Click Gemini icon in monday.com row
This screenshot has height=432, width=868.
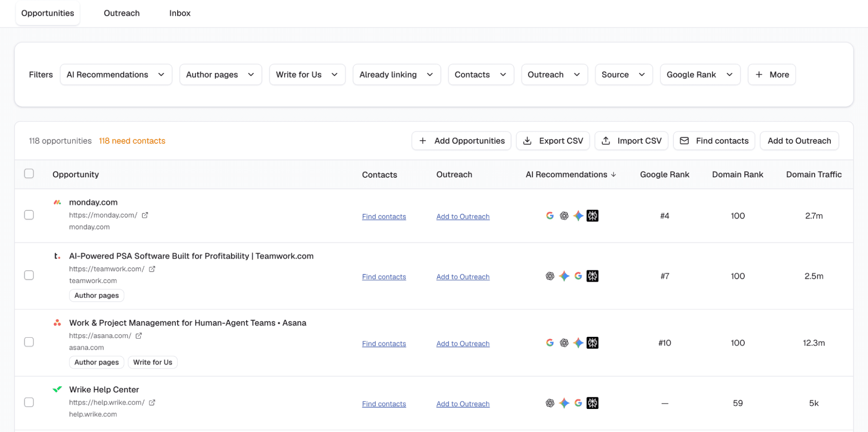tap(578, 216)
